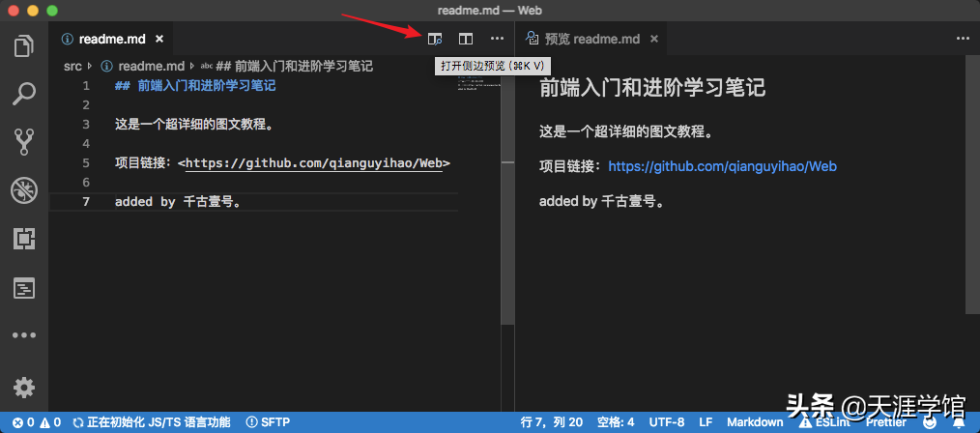Click the src breadcrumb item

click(72, 67)
